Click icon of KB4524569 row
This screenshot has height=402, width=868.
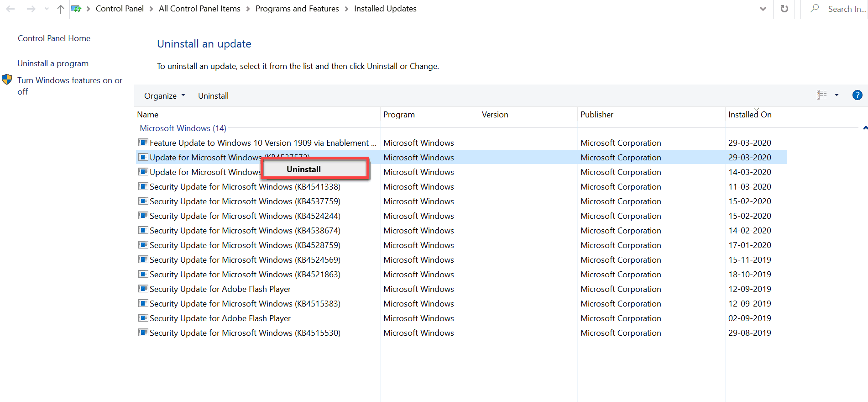pos(143,259)
